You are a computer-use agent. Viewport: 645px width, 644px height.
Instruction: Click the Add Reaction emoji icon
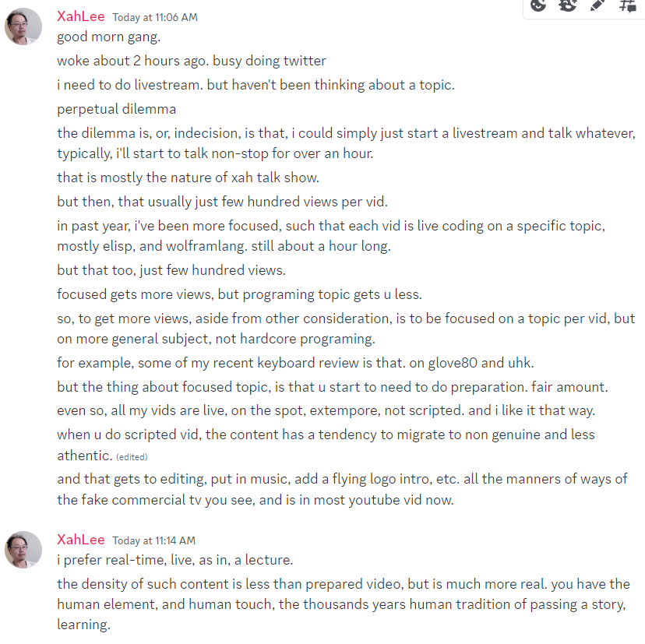539,5
